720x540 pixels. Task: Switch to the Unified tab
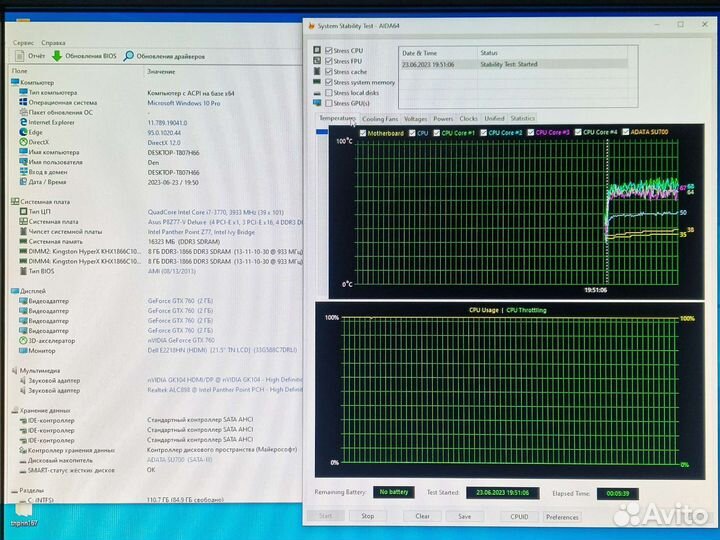[x=494, y=118]
